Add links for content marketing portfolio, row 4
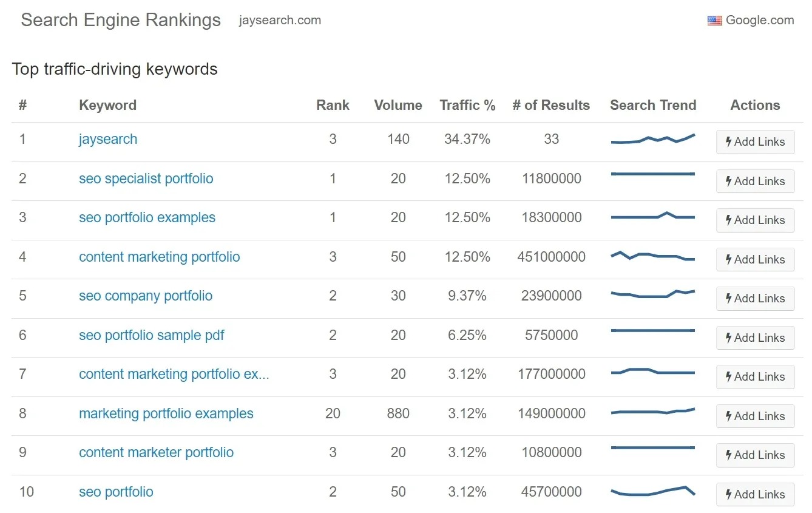Image resolution: width=812 pixels, height=513 pixels. (x=755, y=259)
